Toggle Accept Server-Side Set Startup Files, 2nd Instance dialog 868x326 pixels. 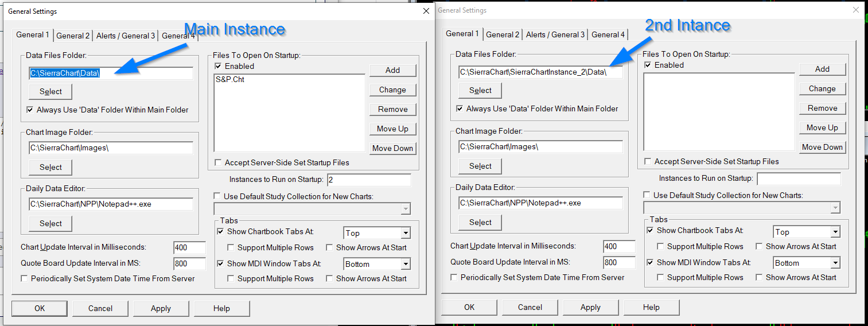(648, 161)
